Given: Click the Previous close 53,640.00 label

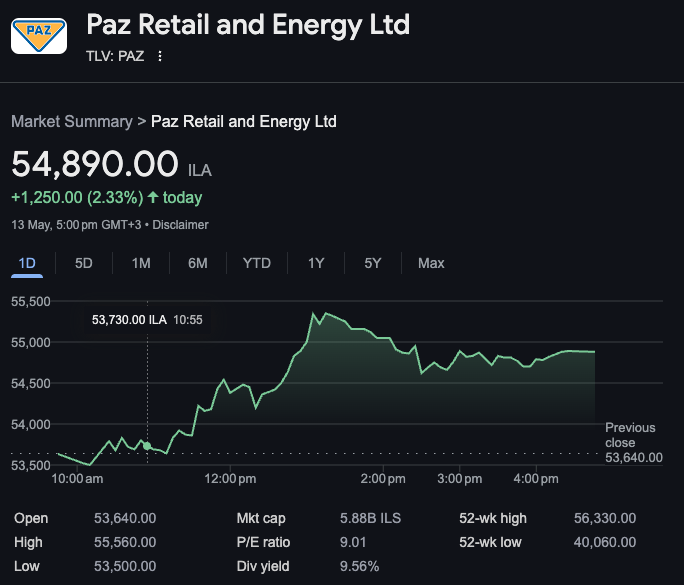Looking at the screenshot, I should pyautogui.click(x=634, y=442).
